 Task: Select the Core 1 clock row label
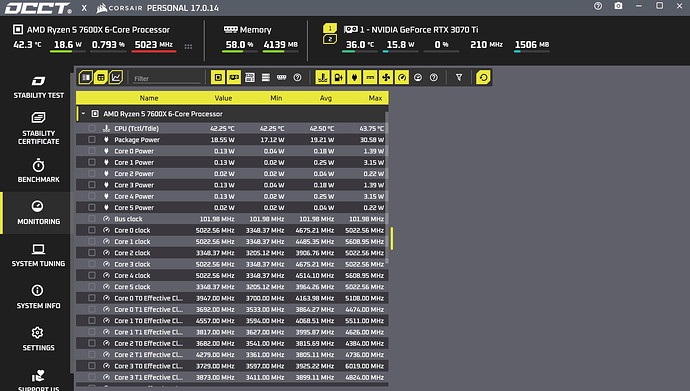tap(132, 241)
